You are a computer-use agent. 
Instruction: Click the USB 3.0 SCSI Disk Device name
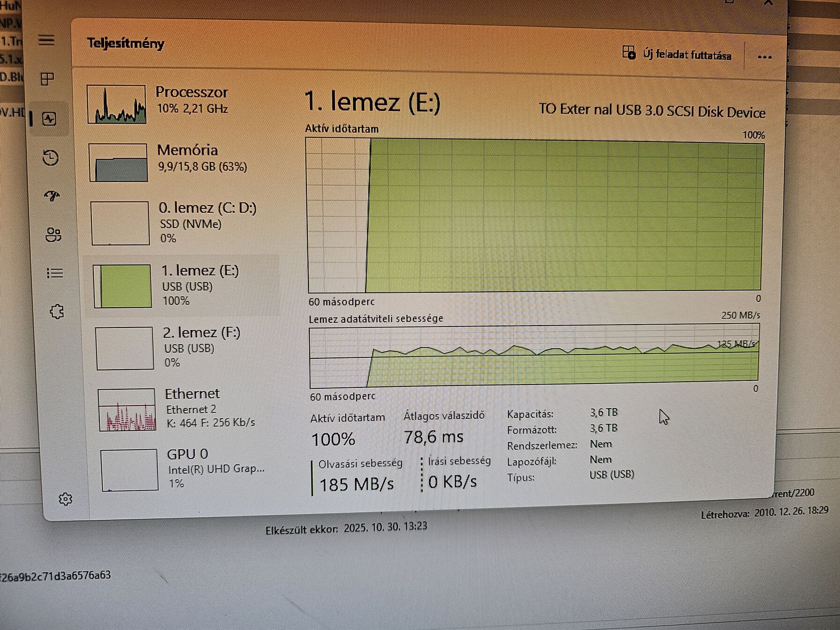click(652, 111)
